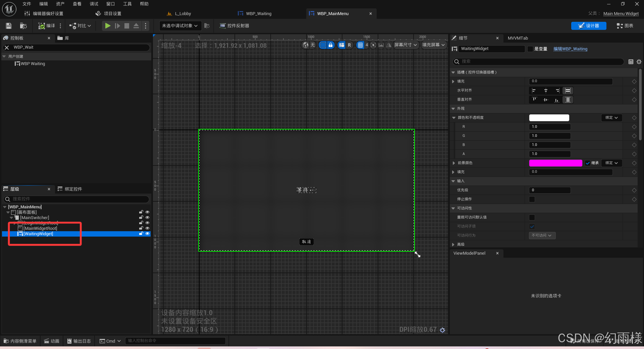Select center horizontal alignment icon
Viewport: 644px width, 349px height.
[546, 91]
